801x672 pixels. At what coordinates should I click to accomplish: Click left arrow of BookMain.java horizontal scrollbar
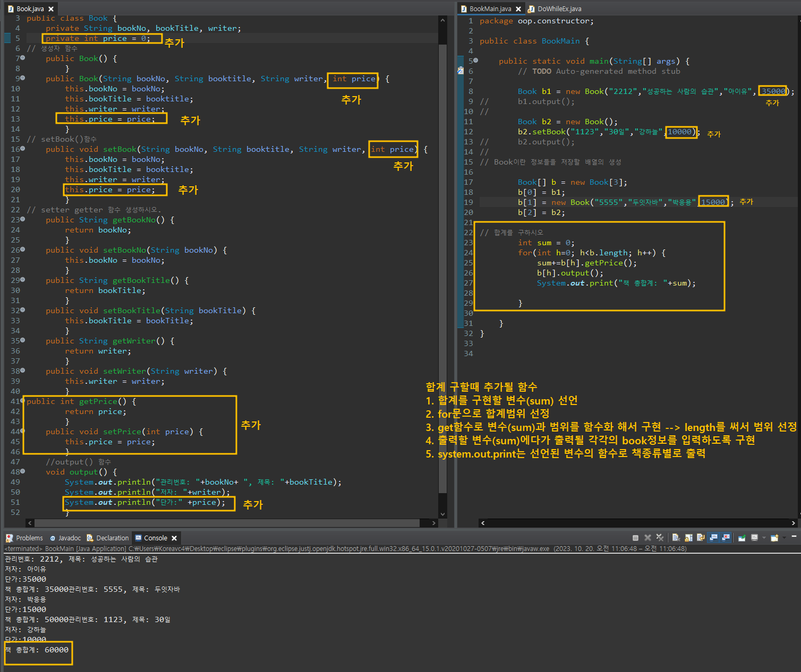(x=483, y=523)
